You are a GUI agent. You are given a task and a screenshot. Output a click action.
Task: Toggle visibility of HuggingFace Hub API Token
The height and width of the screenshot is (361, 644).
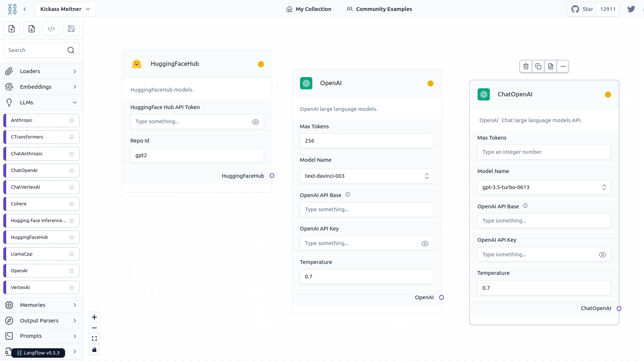pos(255,122)
